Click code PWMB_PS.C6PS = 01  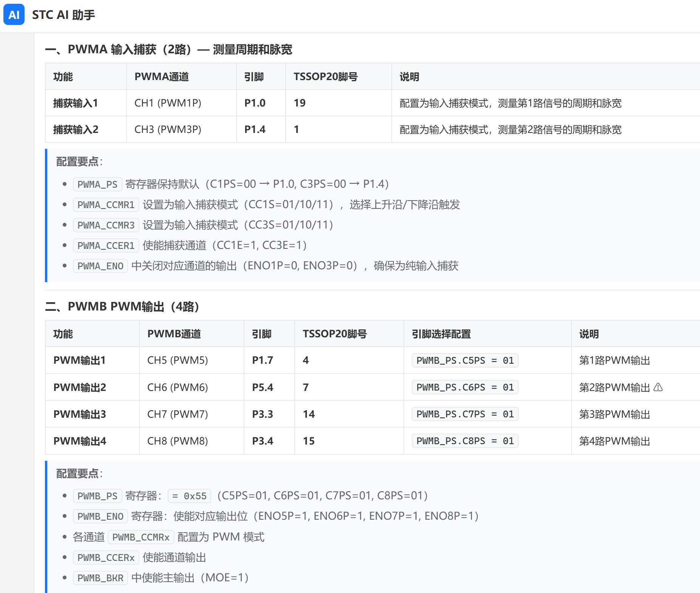(x=465, y=387)
